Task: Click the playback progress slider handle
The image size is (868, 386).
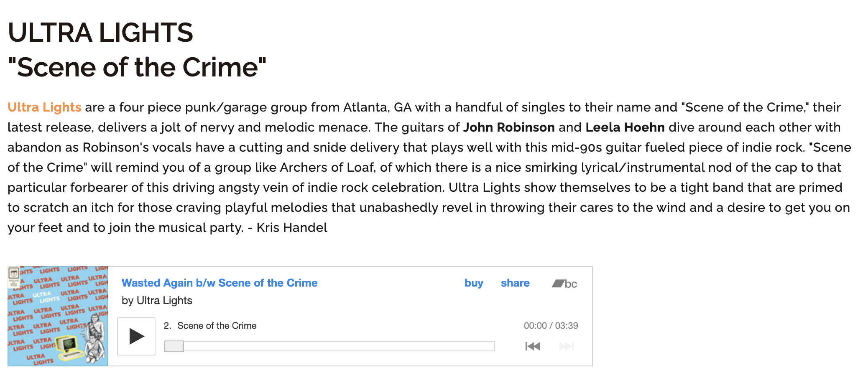Action: [174, 346]
